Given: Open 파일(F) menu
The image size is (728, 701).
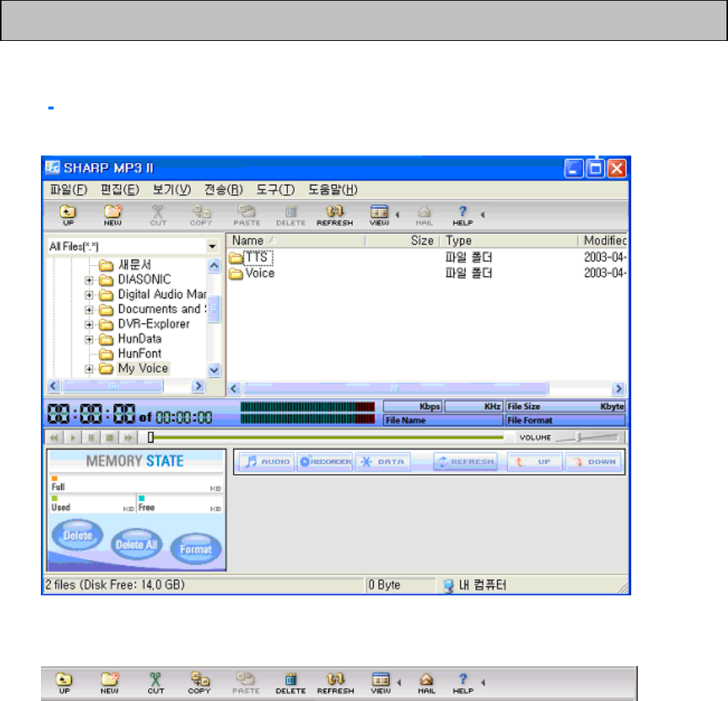Looking at the screenshot, I should coord(68,190).
